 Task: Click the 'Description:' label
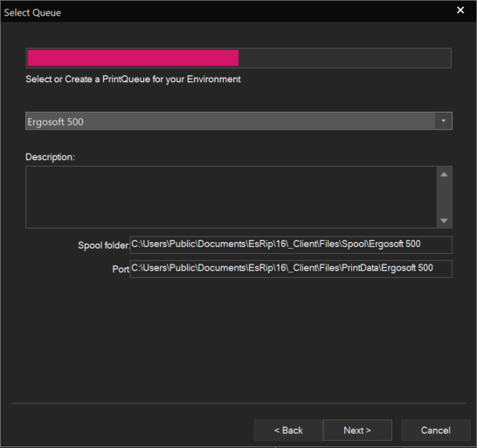[50, 157]
